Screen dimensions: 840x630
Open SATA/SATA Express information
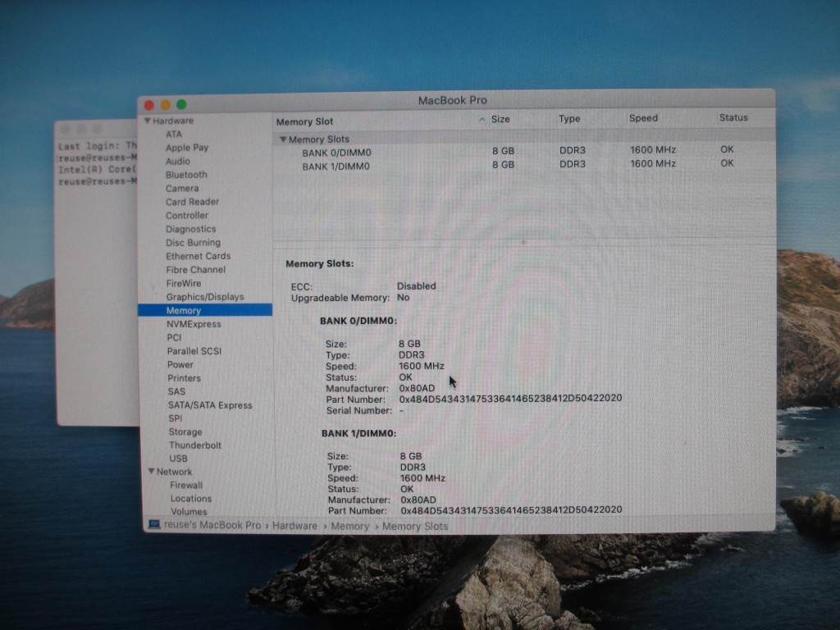click(x=210, y=405)
